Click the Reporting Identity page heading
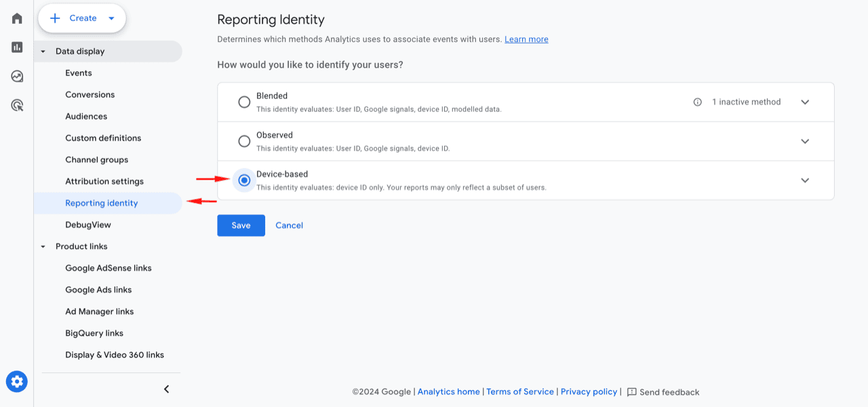The height and width of the screenshot is (407, 868). point(271,20)
